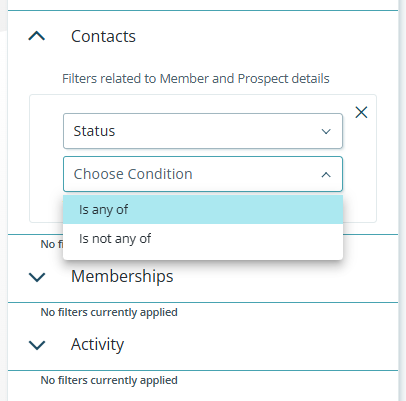Image resolution: width=406 pixels, height=401 pixels.
Task: Click "No filters currently applied" under Memberships
Action: coord(109,312)
